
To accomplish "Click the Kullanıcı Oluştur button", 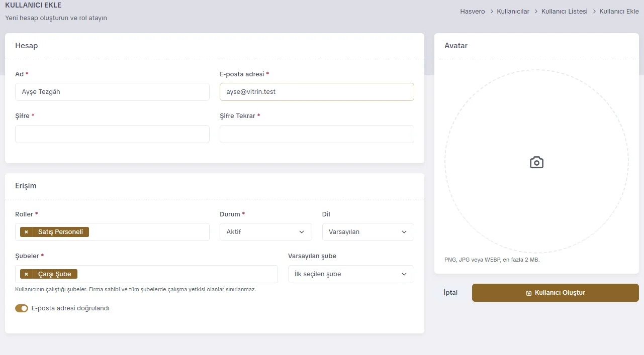I will 556,293.
